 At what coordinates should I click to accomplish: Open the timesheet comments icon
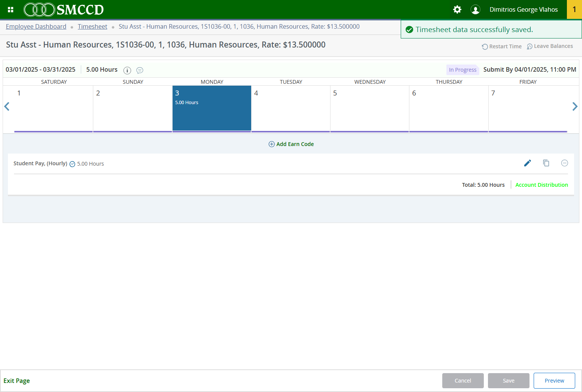click(x=140, y=70)
